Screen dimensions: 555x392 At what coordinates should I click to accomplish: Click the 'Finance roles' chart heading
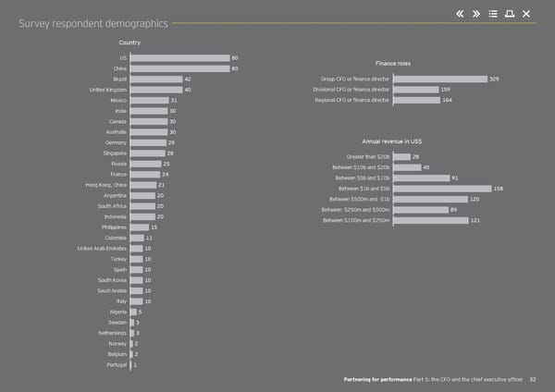coord(393,63)
